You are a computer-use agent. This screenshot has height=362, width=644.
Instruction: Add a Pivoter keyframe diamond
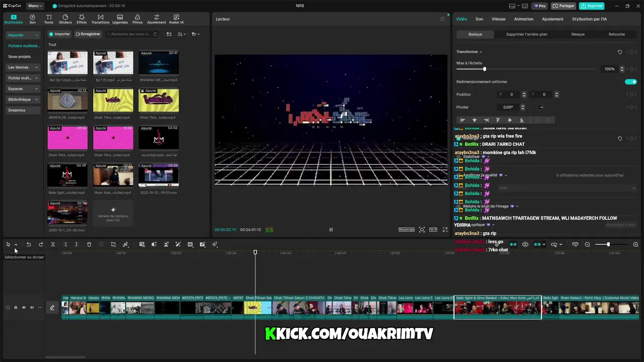tap(631, 107)
